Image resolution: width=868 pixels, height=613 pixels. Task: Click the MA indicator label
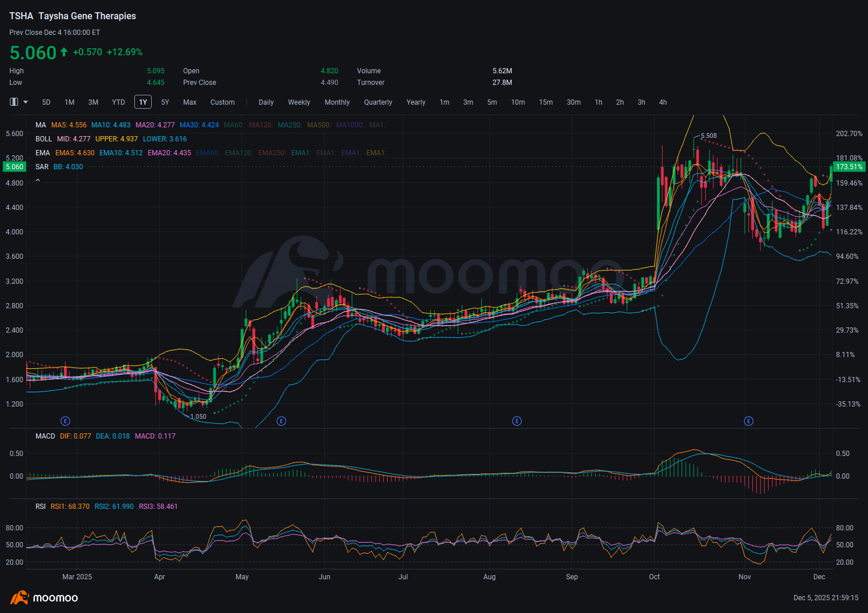pyautogui.click(x=41, y=125)
